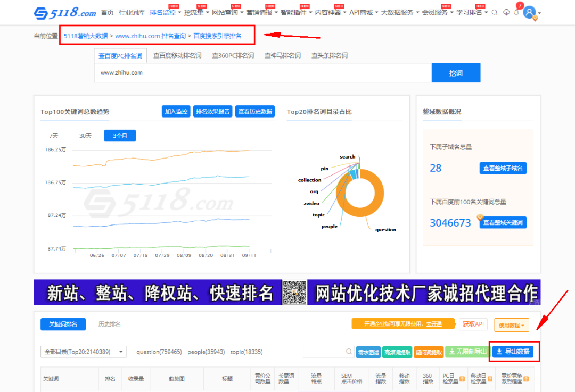575x392 pixels.
Task: Expand the 使用教程 dropdown
Action: [511, 324]
